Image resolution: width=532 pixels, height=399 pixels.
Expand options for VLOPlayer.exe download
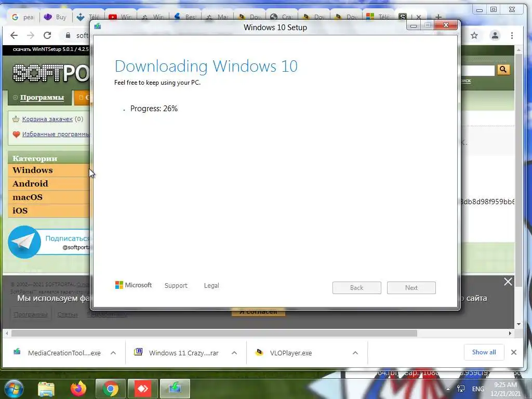(x=355, y=353)
